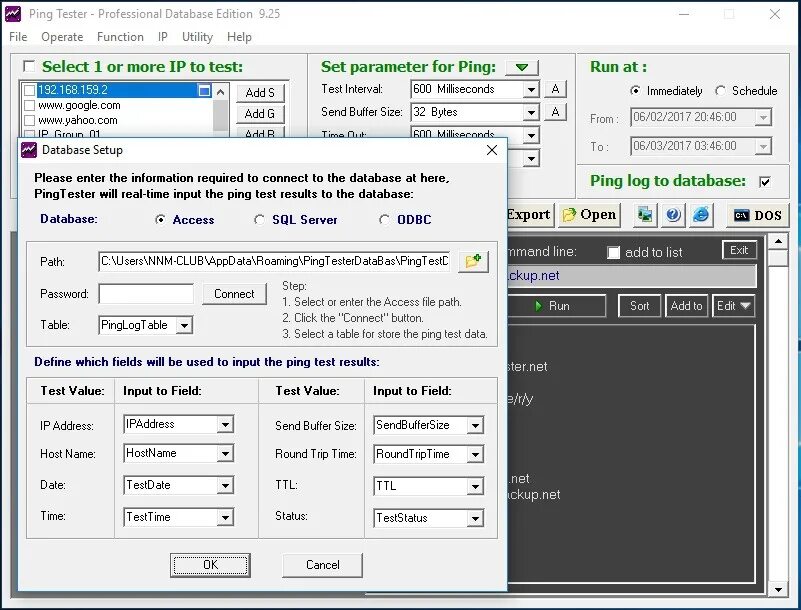Expand the RoundTripTime field dropdown

pyautogui.click(x=475, y=455)
